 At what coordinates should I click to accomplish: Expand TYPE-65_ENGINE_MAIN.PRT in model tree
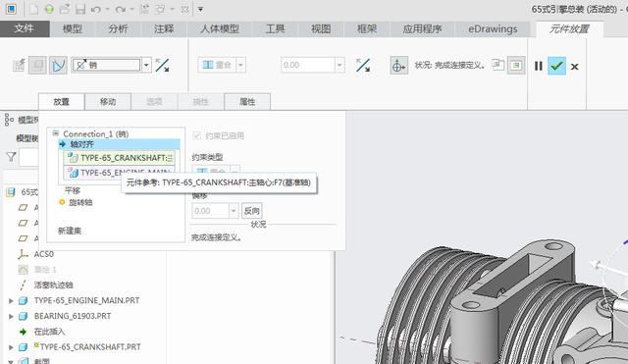point(11,301)
